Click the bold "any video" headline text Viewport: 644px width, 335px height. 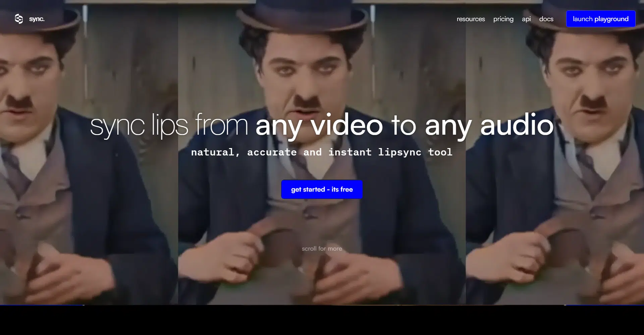319,125
